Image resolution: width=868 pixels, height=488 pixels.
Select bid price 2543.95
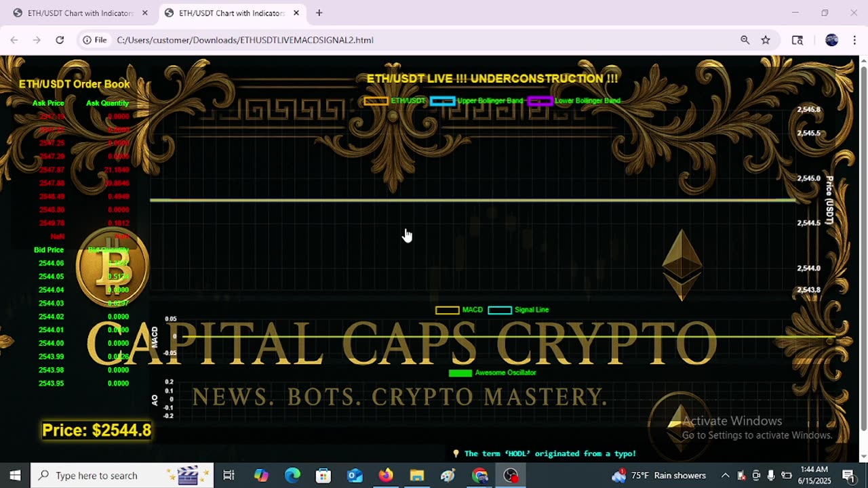(x=52, y=383)
